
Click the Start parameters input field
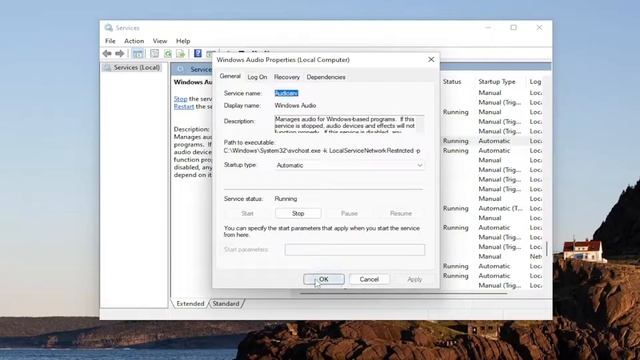point(355,250)
